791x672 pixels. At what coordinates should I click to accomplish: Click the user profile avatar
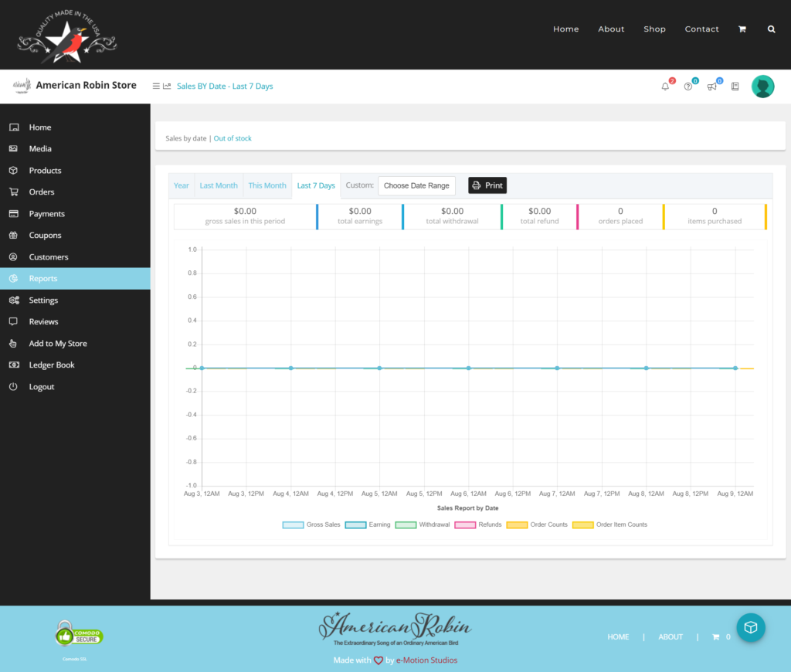pos(762,87)
